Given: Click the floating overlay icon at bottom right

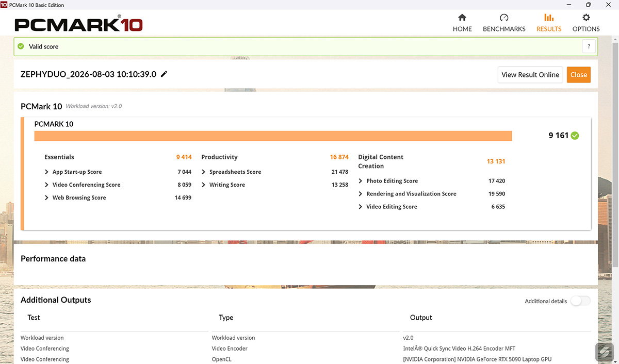Looking at the screenshot, I should point(605,352).
